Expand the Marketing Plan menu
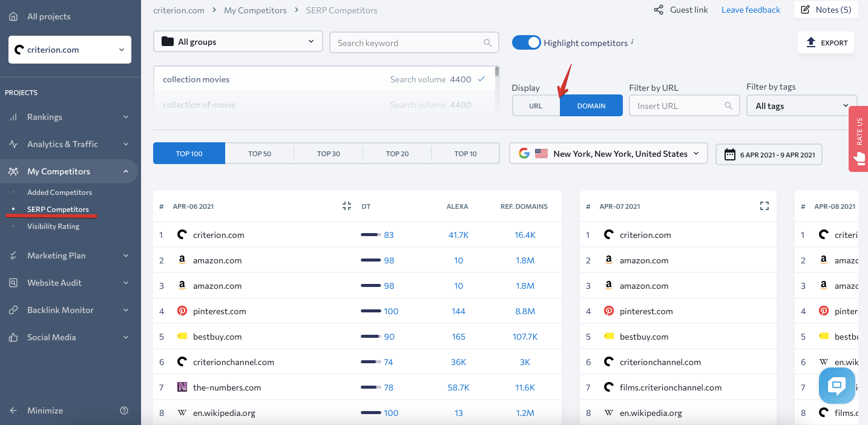 click(70, 255)
